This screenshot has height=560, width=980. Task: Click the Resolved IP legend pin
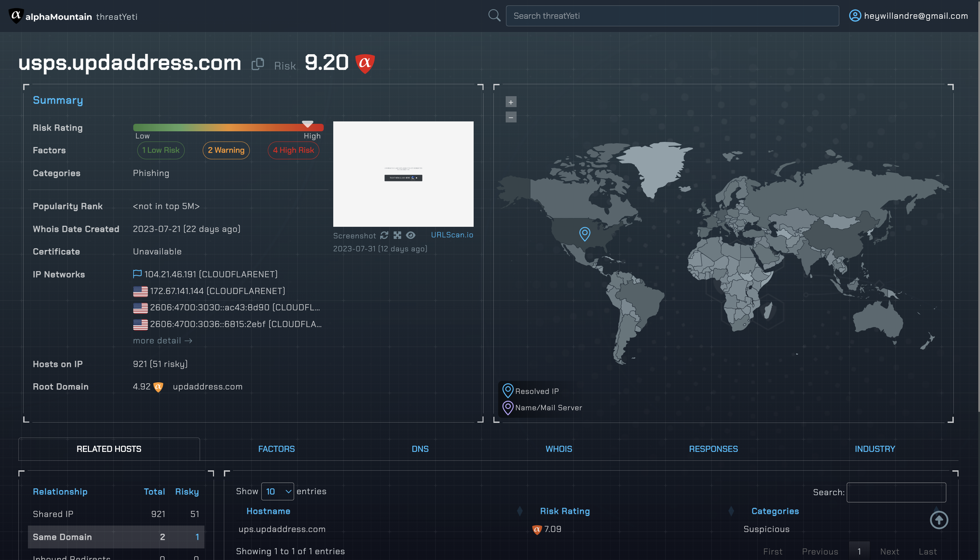[x=507, y=391]
